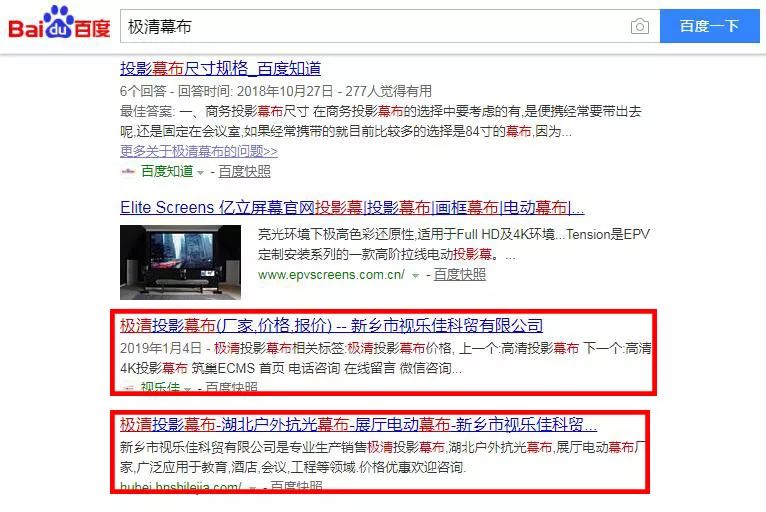
Task: Click snippet text 亮光环境下极高色彩还原性
Action: click(x=454, y=245)
